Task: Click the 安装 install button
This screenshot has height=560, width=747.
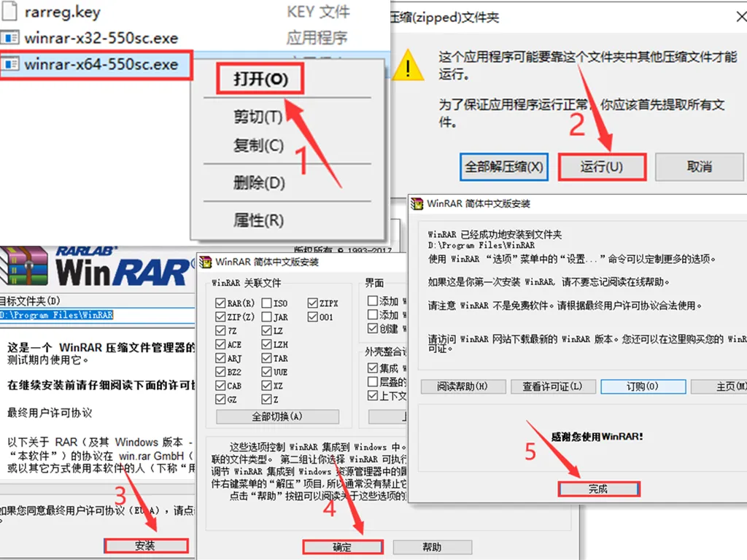Action: point(146,545)
